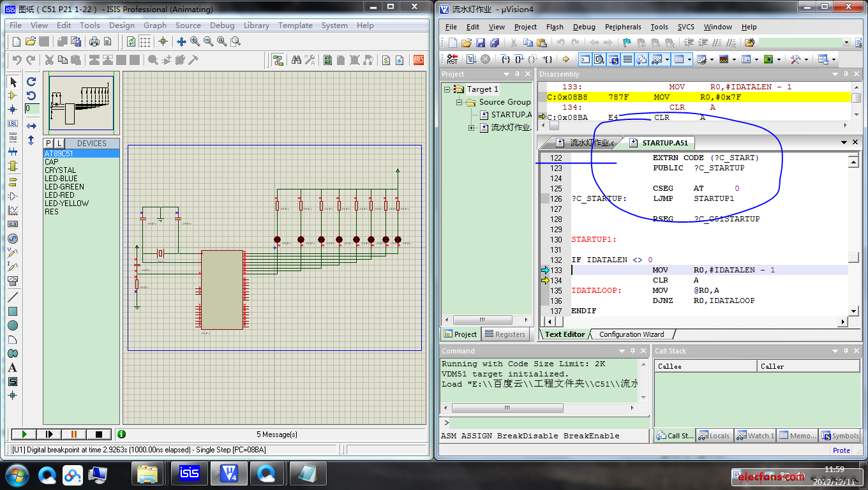Viewport: 868px width, 490px height.
Task: Switch to the 流水灯作业.c editor tab
Action: point(586,143)
